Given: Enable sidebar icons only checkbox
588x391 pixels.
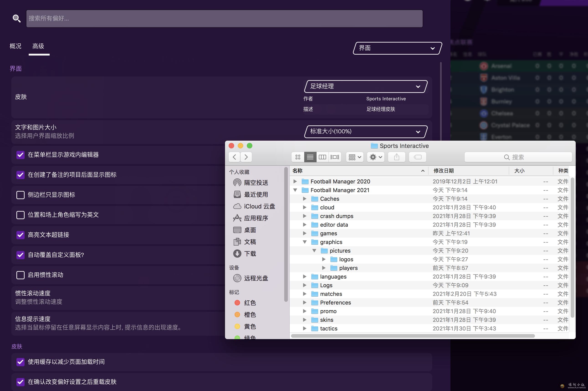Looking at the screenshot, I should (20, 195).
